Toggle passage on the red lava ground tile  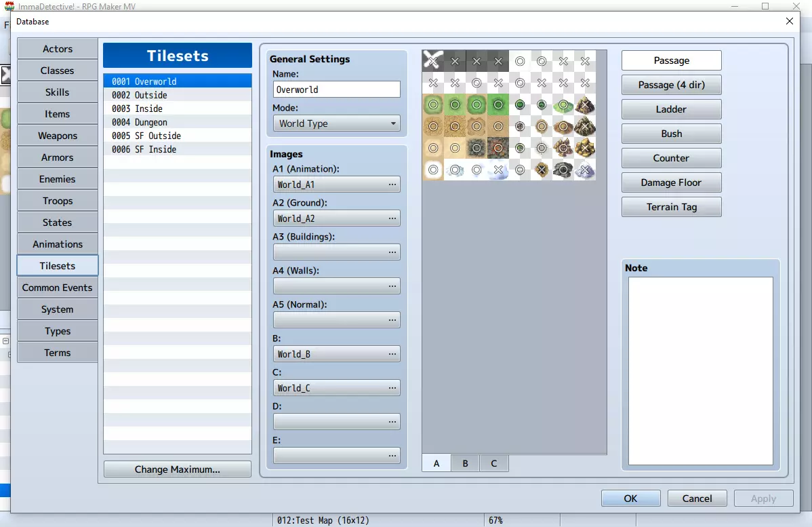[498, 149]
